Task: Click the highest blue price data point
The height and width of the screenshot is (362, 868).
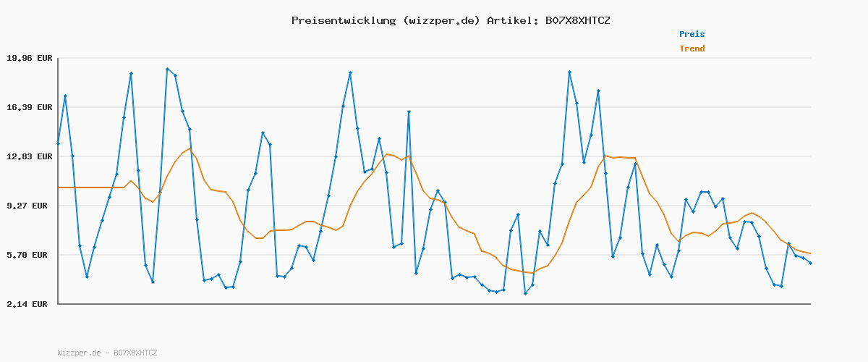Action: pos(167,69)
